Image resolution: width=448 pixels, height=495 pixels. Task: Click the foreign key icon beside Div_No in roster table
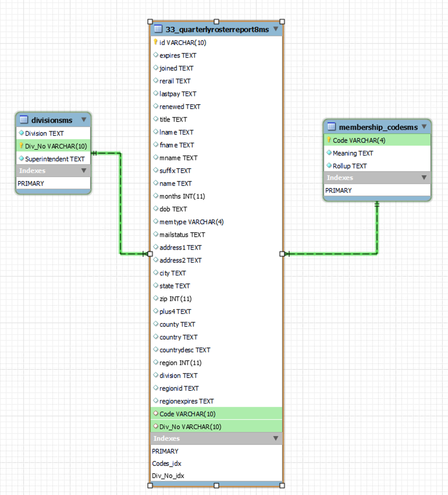tap(155, 426)
